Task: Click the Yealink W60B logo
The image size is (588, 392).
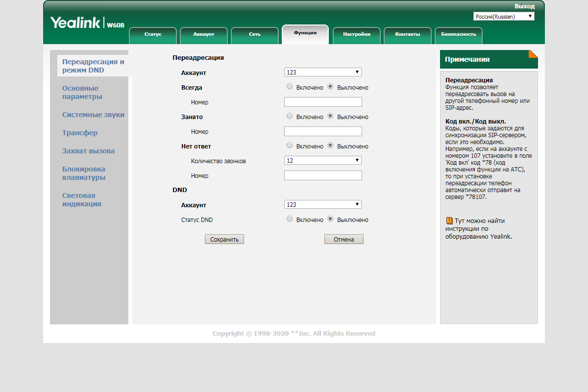Action: click(x=87, y=23)
